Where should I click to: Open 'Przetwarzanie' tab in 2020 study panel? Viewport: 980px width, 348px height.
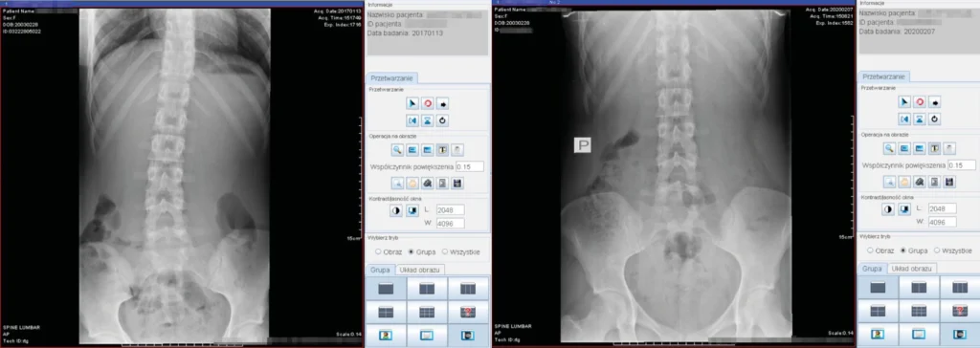[883, 76]
